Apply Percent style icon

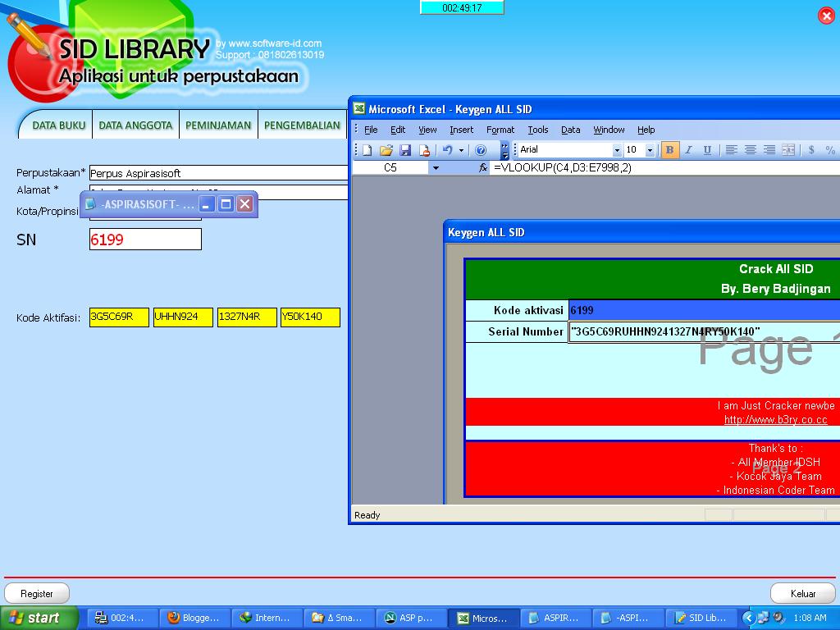(830, 150)
